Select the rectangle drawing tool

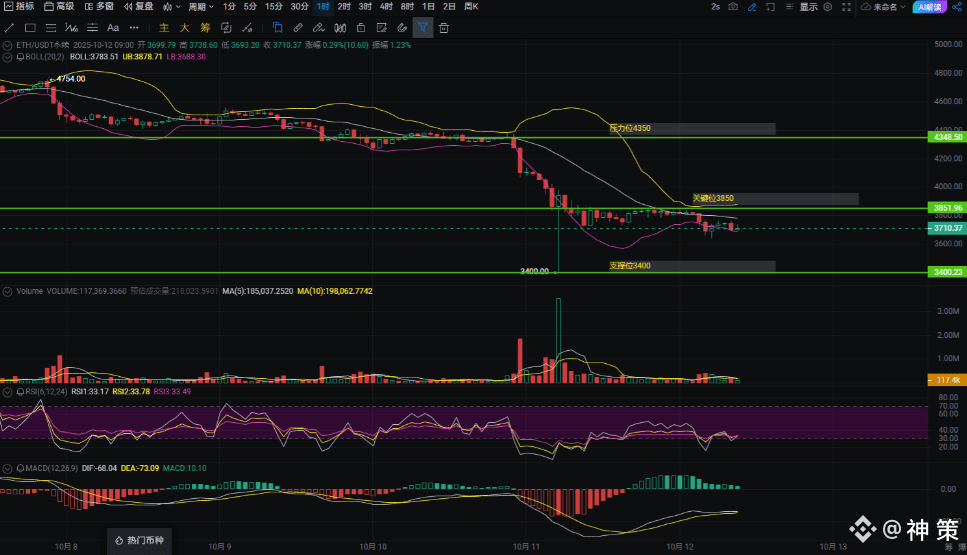[30, 28]
